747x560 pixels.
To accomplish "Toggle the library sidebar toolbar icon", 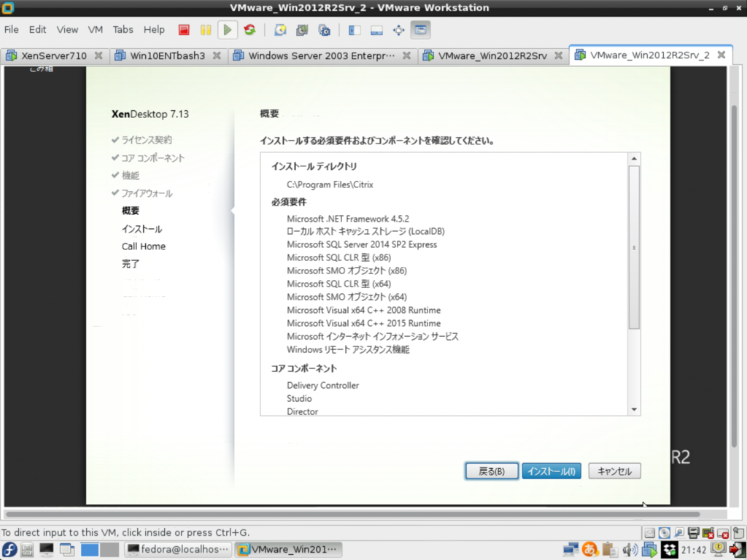I will pos(355,30).
